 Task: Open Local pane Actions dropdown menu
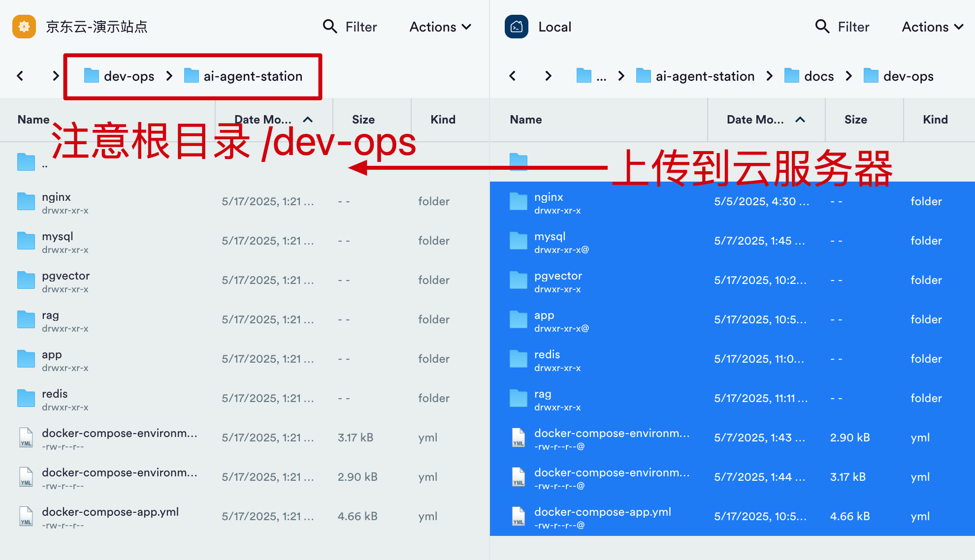click(x=933, y=27)
